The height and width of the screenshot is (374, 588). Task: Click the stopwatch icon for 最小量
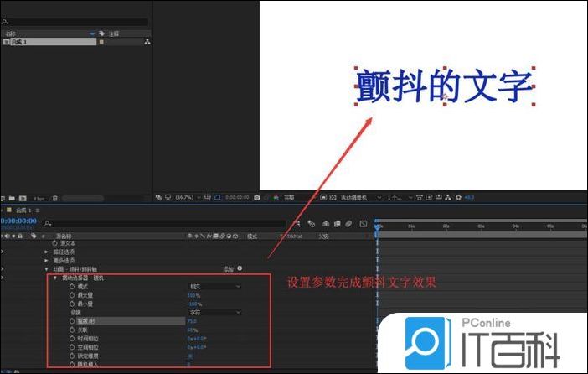coord(72,304)
